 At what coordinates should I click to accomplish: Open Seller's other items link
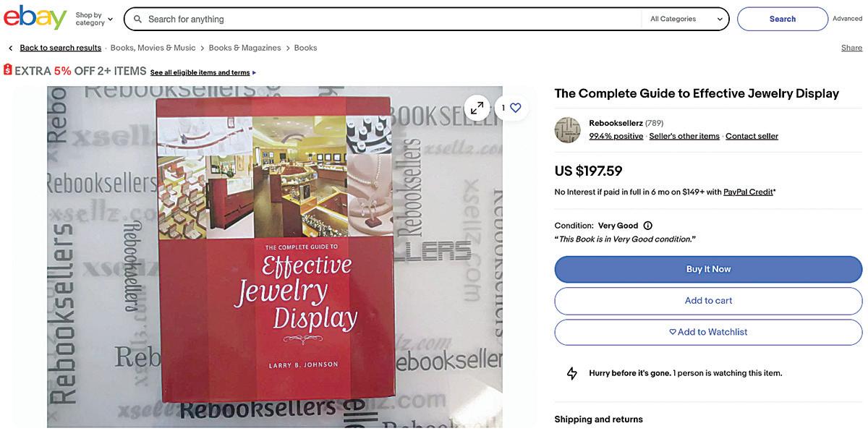point(684,137)
